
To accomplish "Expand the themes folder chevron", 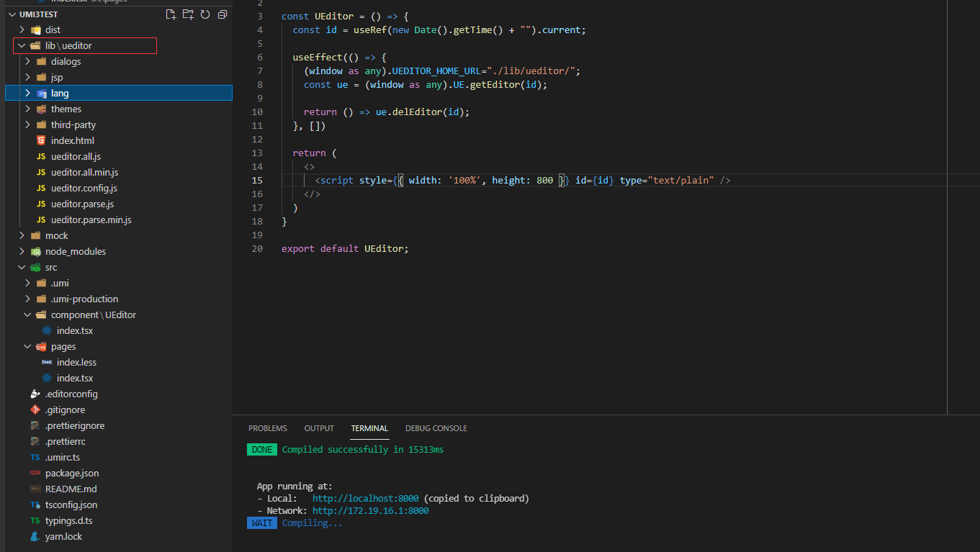I will tap(27, 109).
